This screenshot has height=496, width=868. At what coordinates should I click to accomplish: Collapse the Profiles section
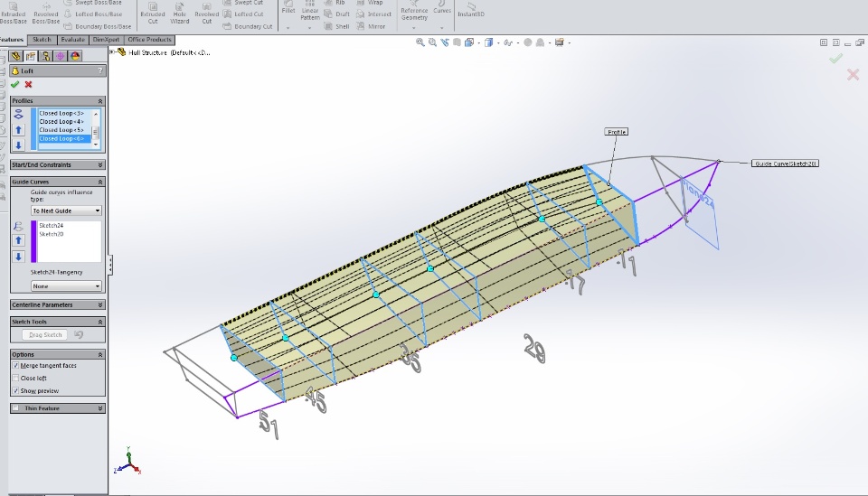pos(100,101)
